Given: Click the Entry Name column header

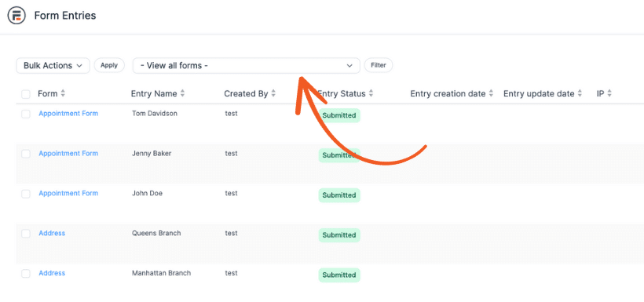Looking at the screenshot, I should (154, 93).
